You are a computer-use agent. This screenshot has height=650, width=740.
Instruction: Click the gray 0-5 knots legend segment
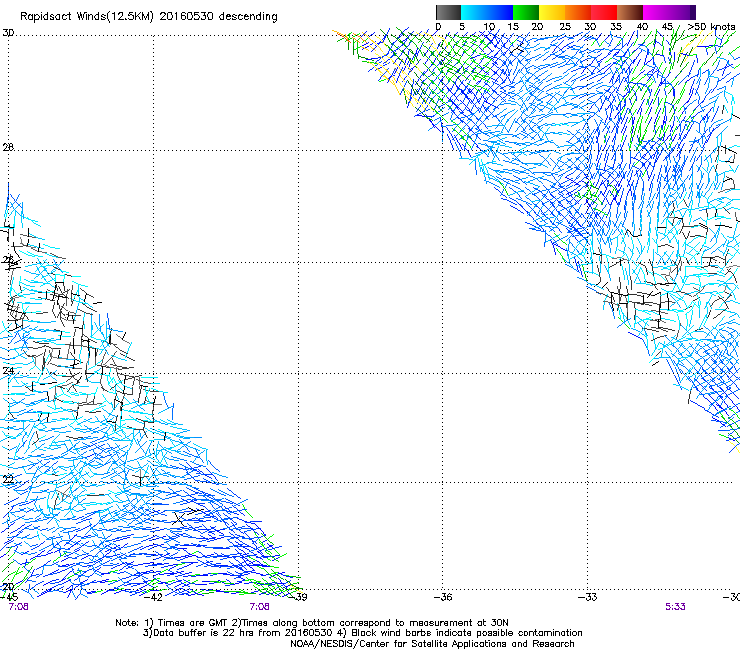point(448,12)
